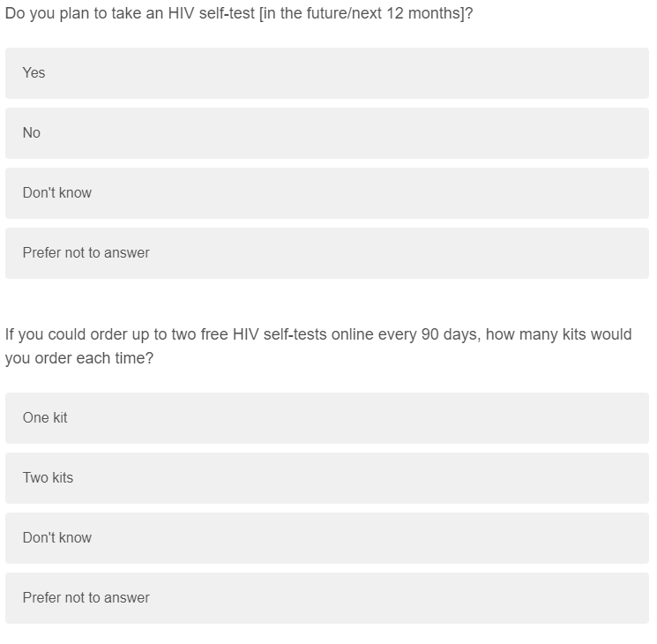Indicate ordering one kit each time

(x=326, y=418)
